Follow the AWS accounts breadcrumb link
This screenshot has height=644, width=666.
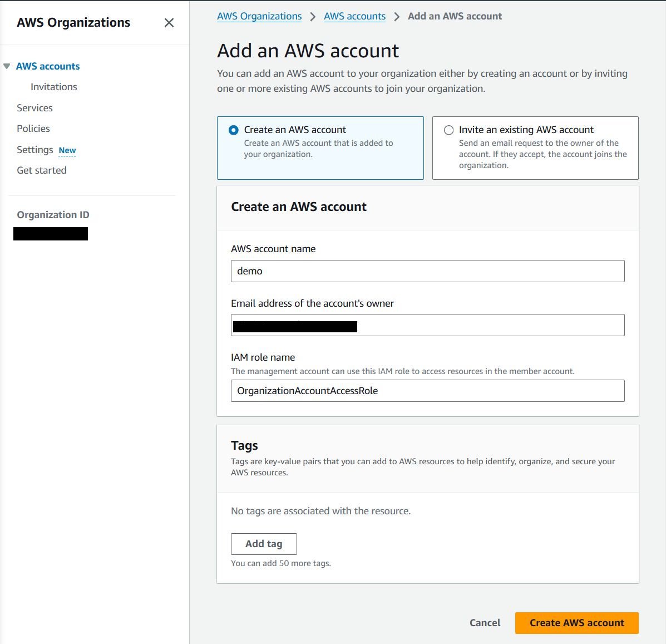point(354,16)
